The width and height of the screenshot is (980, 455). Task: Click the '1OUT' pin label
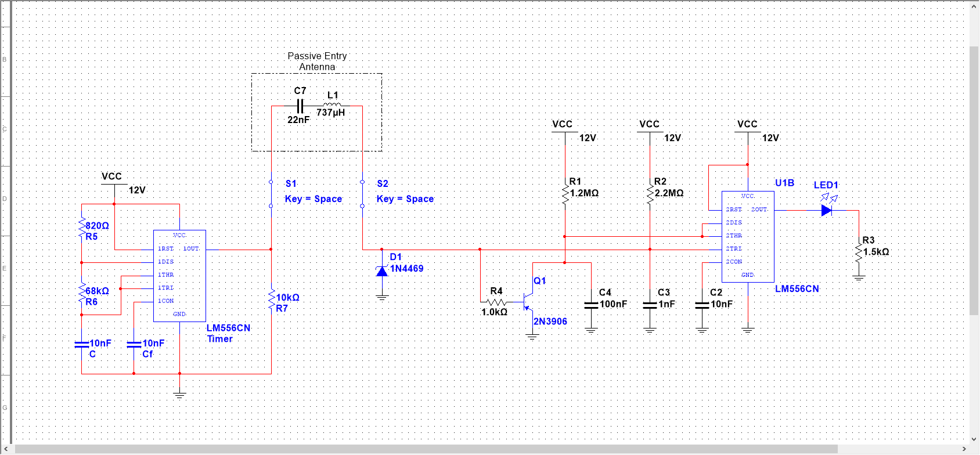[x=191, y=248]
